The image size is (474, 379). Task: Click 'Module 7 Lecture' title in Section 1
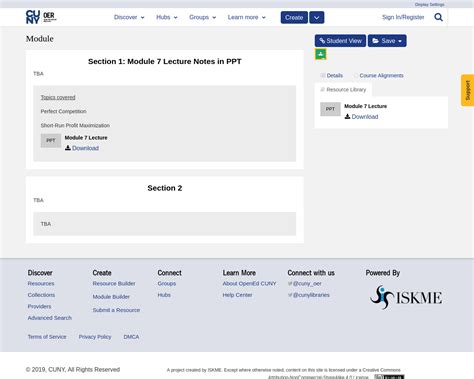tap(86, 138)
